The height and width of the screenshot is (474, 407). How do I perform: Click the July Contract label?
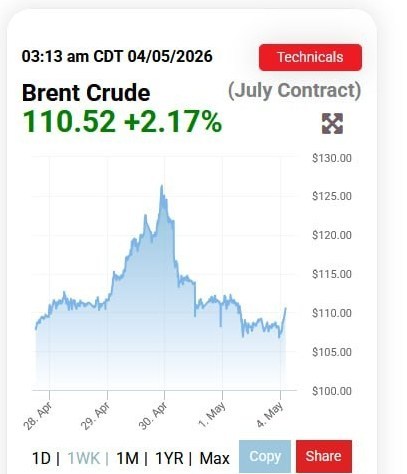(x=295, y=91)
